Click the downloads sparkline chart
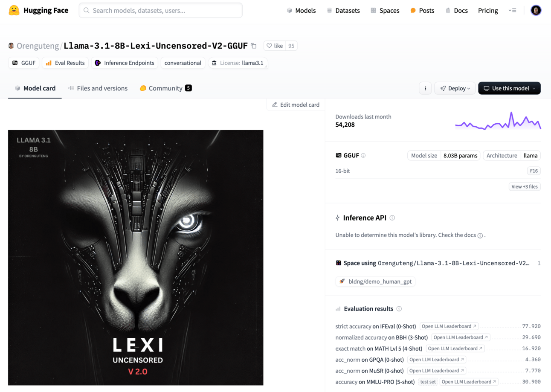Viewport: 551px width, 392px height. pos(498,121)
